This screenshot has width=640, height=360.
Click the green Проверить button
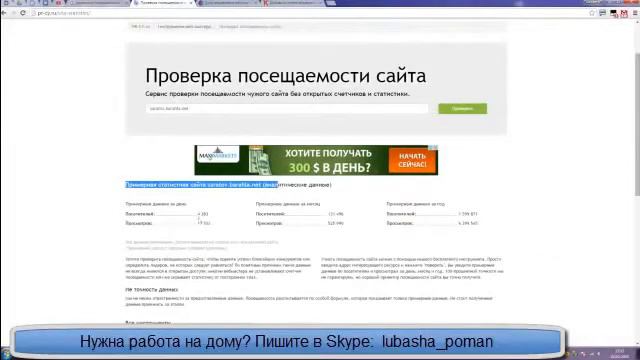click(462, 109)
